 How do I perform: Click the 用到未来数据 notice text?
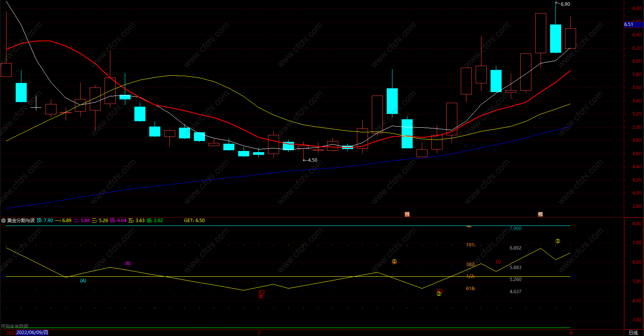click(15, 326)
